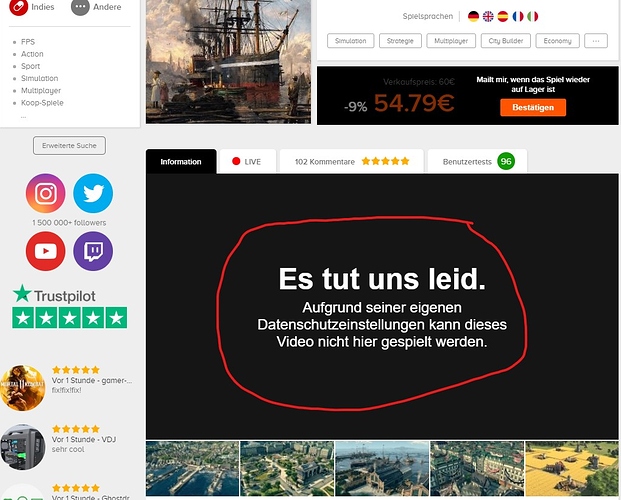
Task: Click the Trustpilot five-star rating bar
Action: click(70, 318)
